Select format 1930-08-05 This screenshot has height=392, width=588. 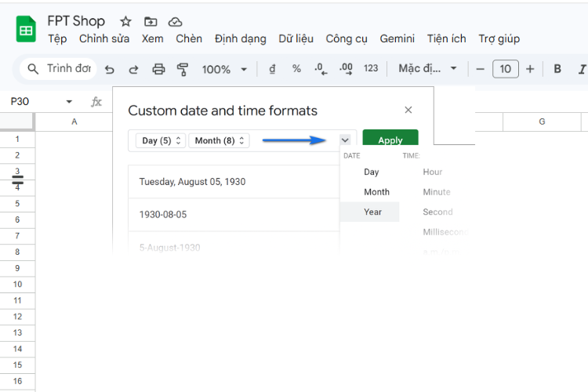pyautogui.click(x=234, y=215)
